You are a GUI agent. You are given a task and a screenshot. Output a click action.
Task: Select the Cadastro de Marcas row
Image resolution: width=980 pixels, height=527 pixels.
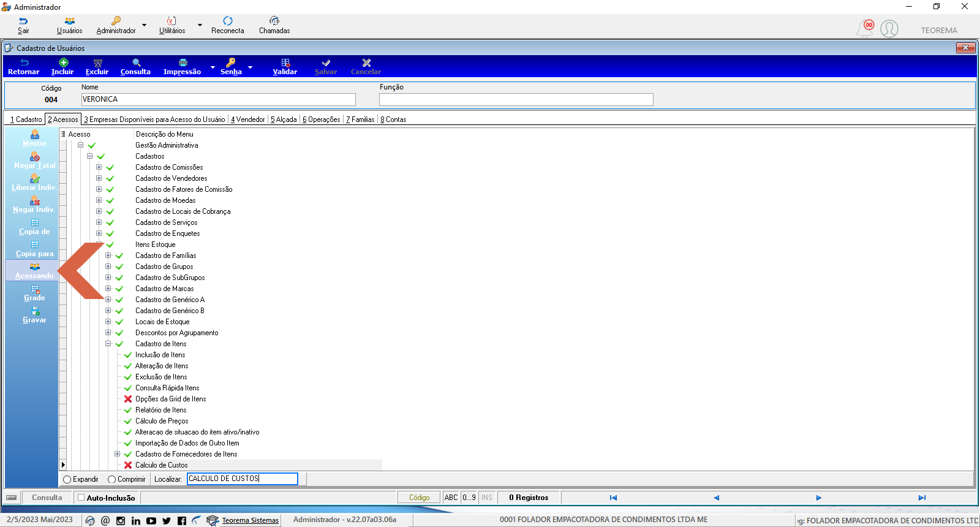pos(164,289)
